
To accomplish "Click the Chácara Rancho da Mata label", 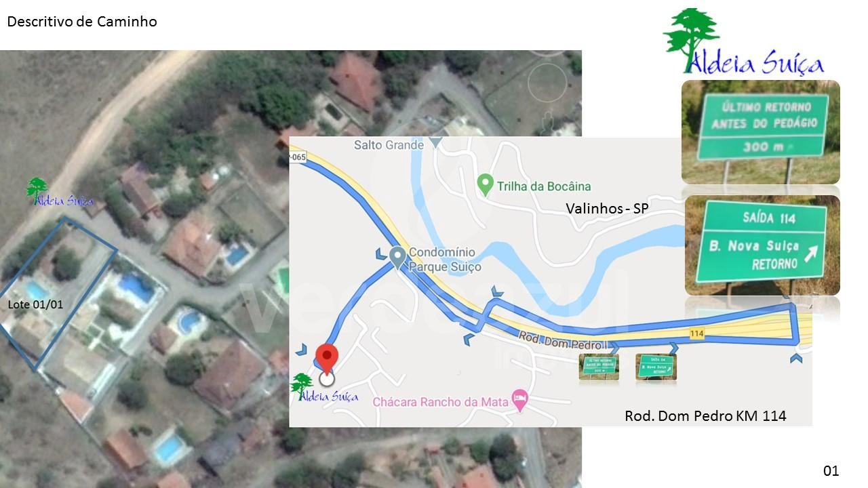I will (441, 402).
